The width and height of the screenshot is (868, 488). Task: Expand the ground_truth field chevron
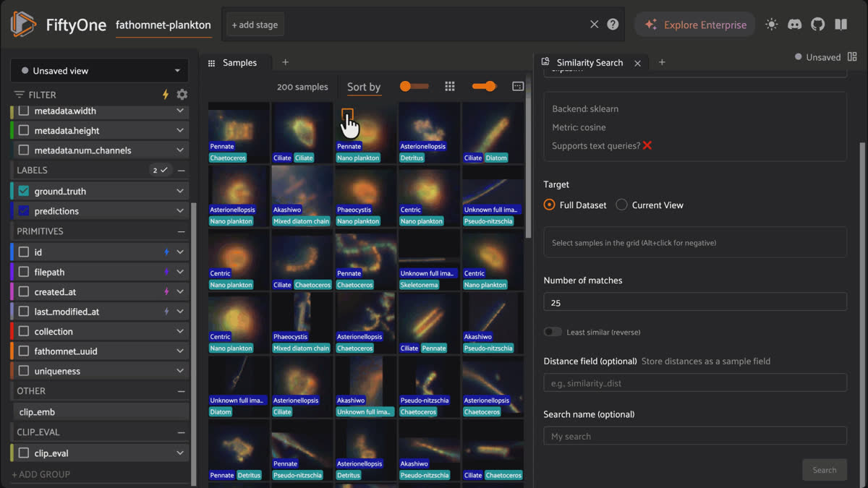click(180, 192)
